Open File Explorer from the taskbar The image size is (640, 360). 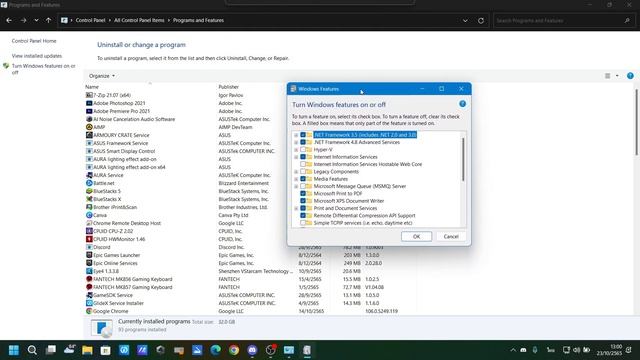click(x=87, y=350)
